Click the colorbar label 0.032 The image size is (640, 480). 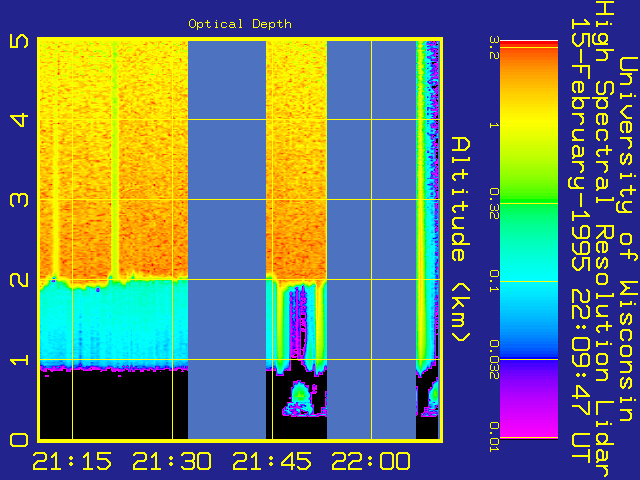point(494,360)
